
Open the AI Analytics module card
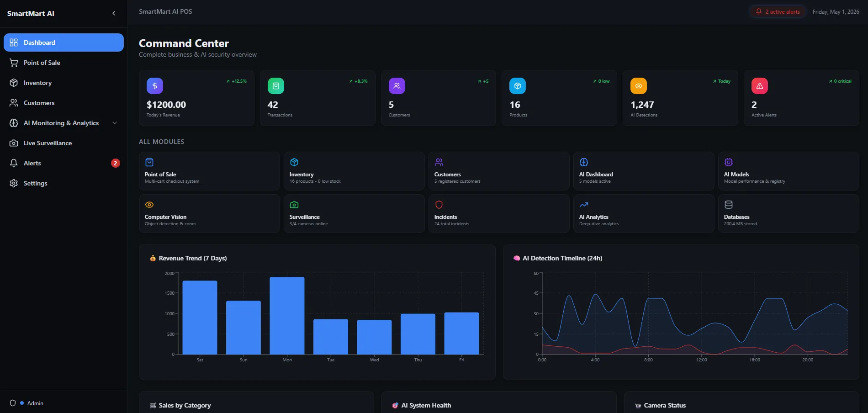[644, 213]
